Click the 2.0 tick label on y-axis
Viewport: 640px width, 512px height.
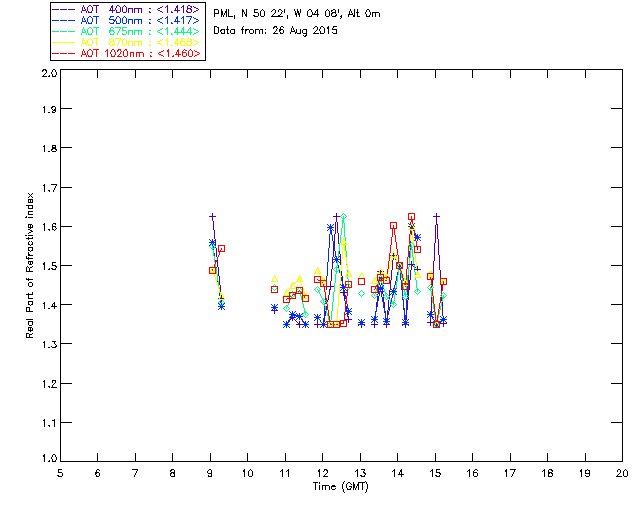click(x=49, y=74)
